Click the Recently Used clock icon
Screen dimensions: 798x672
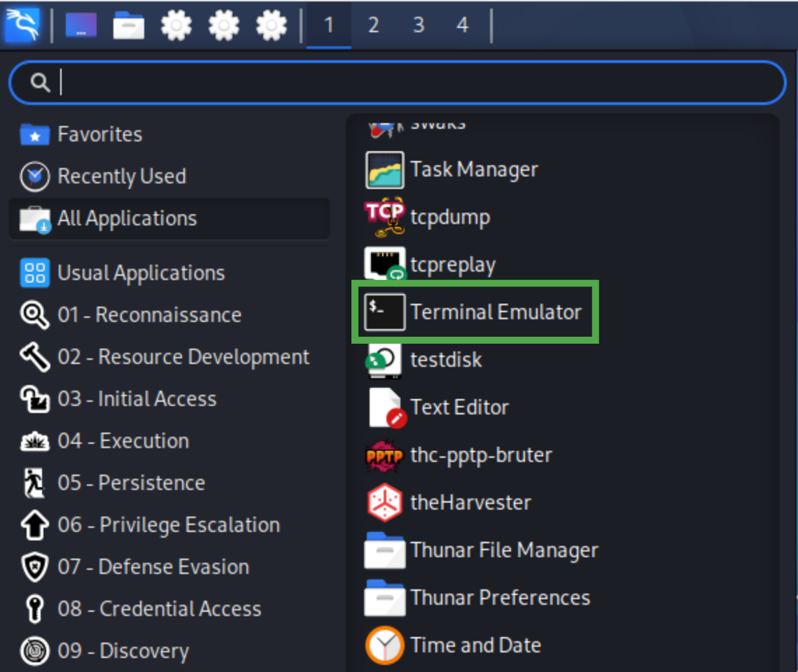[x=34, y=176]
